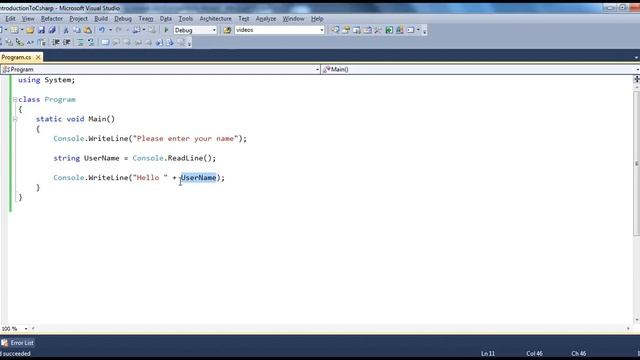Save Program.cs with the Save icon

click(x=41, y=30)
